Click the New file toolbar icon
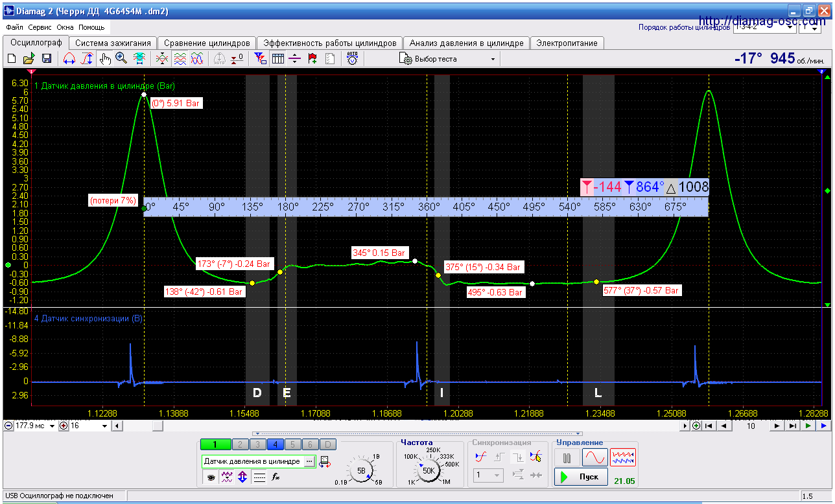 tap(12, 59)
